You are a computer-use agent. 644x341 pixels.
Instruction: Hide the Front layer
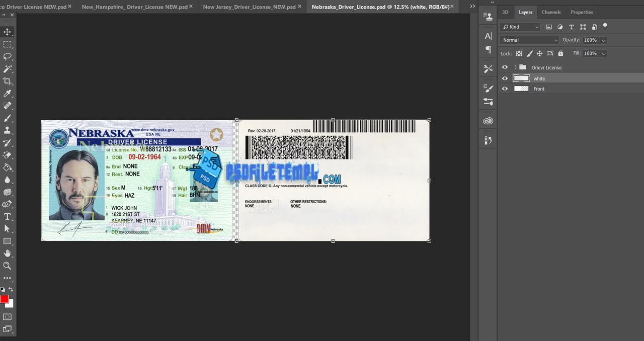[x=505, y=89]
